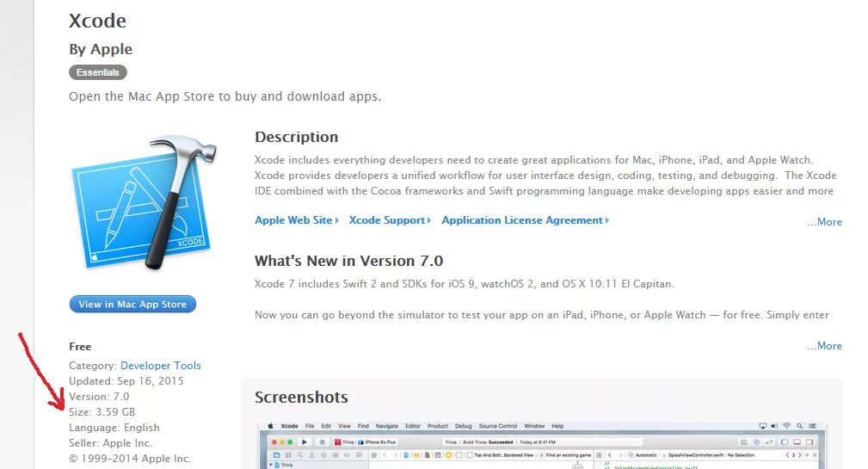Viewport: 868px width, 469px height.
Task: Click the 'What's New in Version 7.0' heading
Action: [348, 261]
